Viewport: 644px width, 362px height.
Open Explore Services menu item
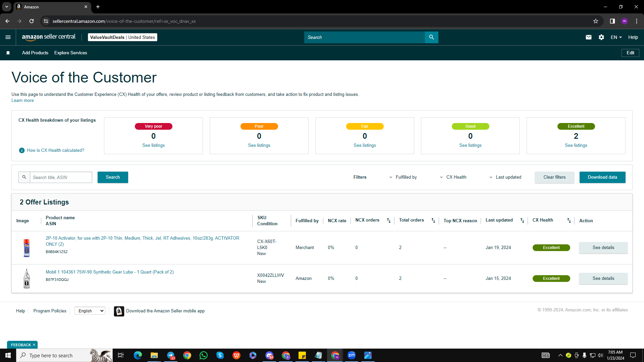(71, 53)
